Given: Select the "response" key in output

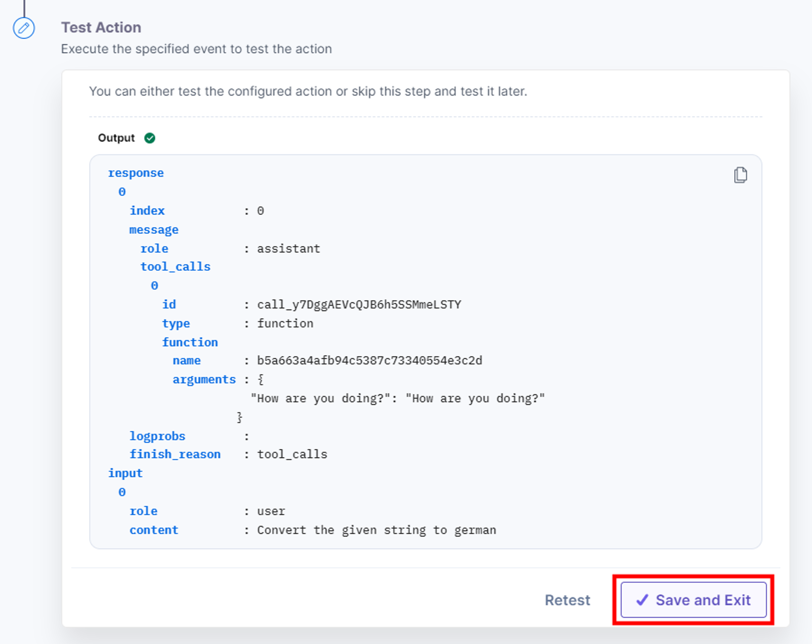Looking at the screenshot, I should point(136,173).
